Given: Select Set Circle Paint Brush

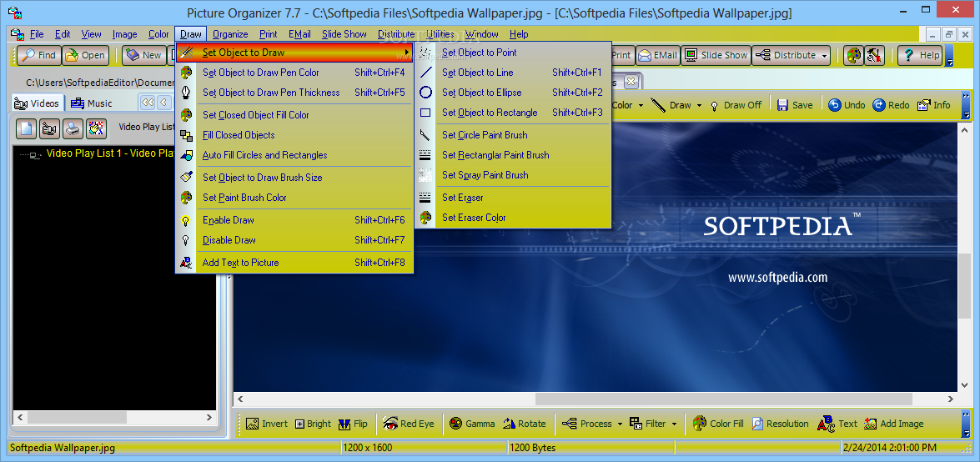Looking at the screenshot, I should pos(512,135).
